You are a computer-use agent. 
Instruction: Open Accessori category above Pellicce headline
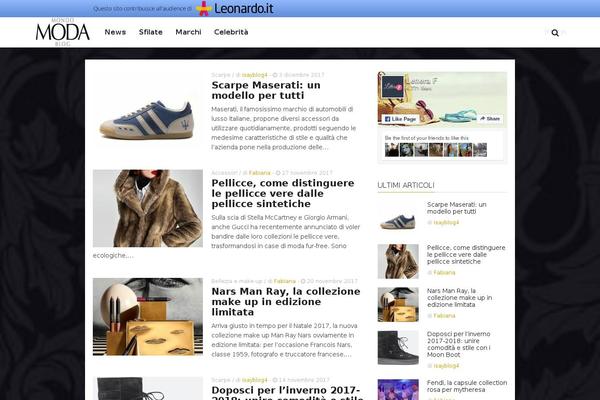pos(224,173)
